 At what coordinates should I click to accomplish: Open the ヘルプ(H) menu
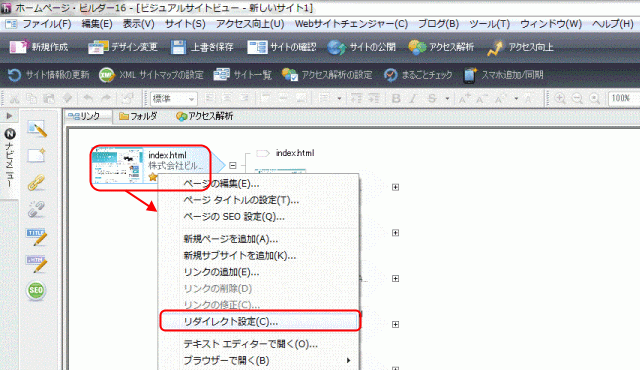point(613,24)
